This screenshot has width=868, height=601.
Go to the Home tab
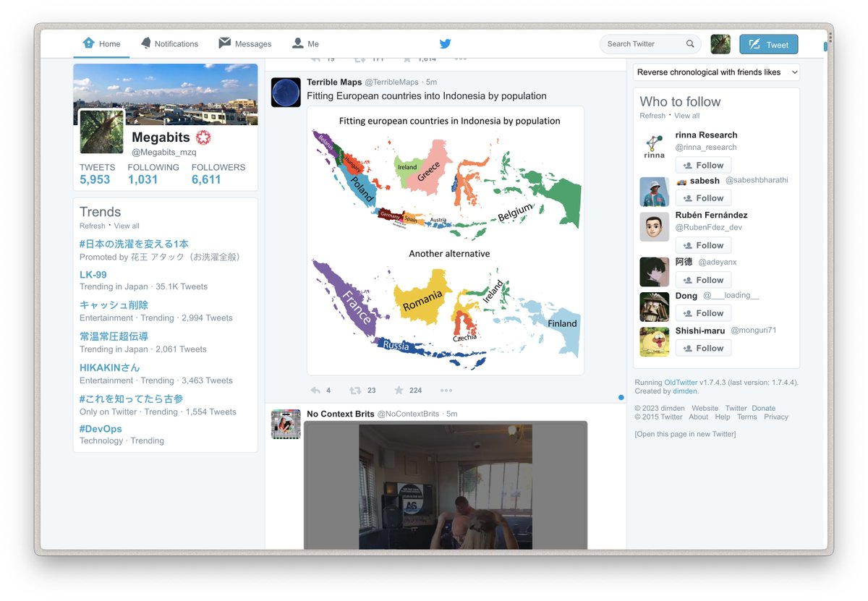[101, 43]
